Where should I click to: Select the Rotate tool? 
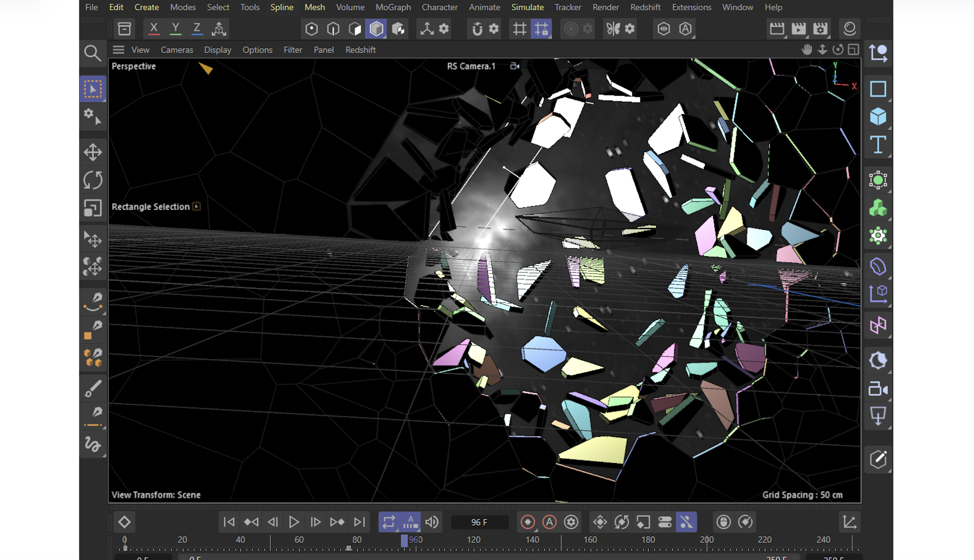93,180
